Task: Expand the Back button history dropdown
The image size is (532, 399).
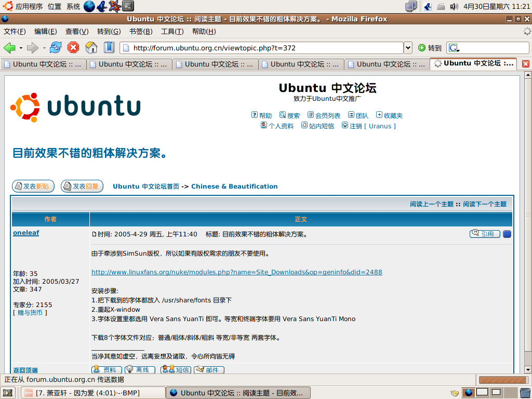Action: click(21, 48)
